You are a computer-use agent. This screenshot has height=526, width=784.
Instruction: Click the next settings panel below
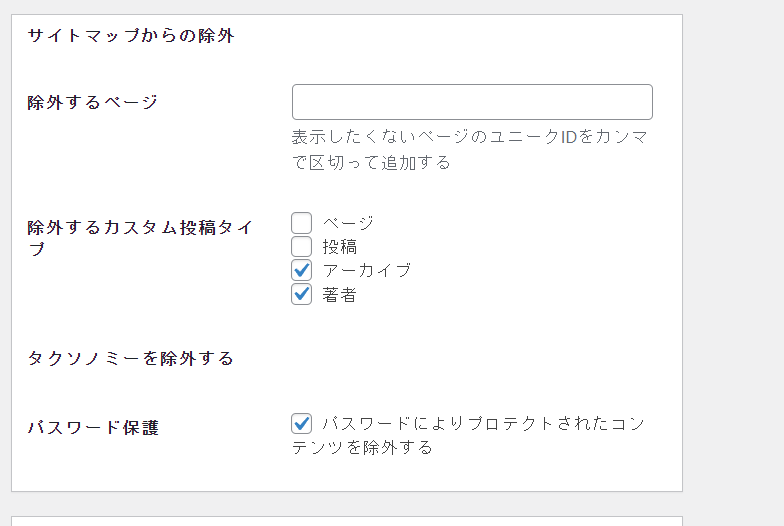point(347,521)
